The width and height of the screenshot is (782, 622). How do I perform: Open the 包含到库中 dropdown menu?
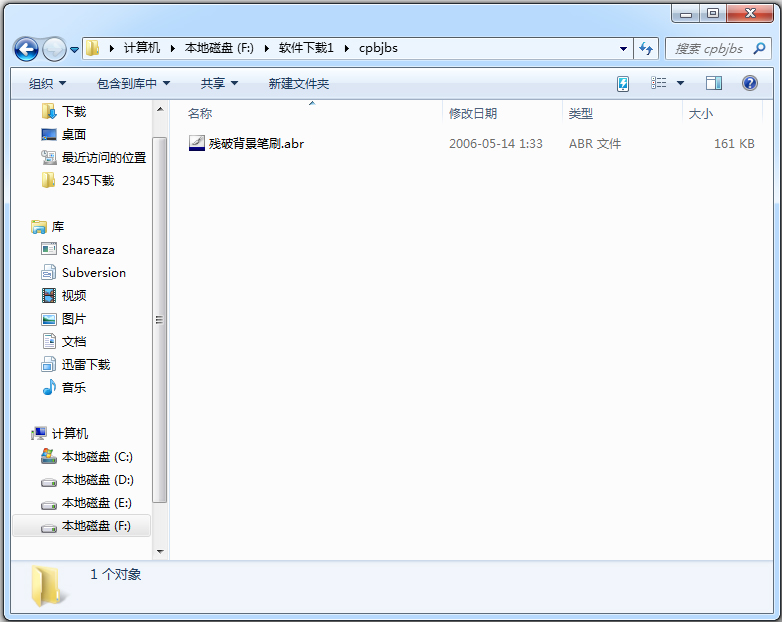coord(133,84)
